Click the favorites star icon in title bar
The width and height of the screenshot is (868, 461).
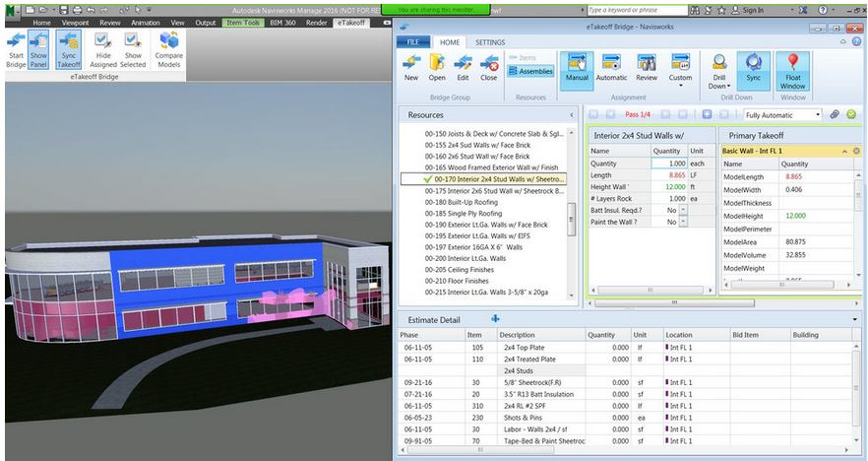[722, 10]
